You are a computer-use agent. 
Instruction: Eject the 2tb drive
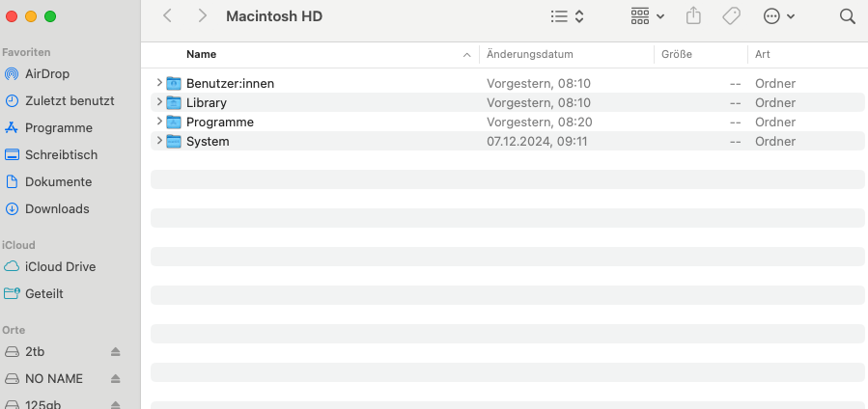click(x=115, y=351)
